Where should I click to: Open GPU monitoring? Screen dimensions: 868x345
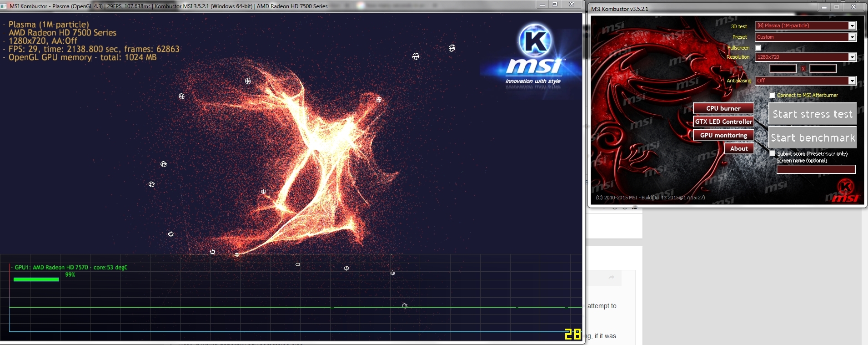[723, 135]
